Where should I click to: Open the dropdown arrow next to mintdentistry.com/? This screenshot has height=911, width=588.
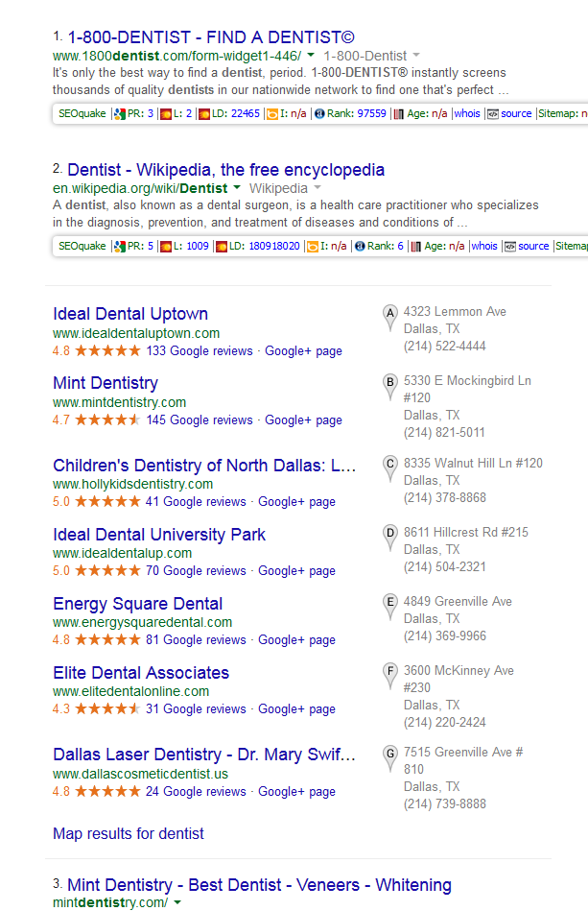[177, 903]
